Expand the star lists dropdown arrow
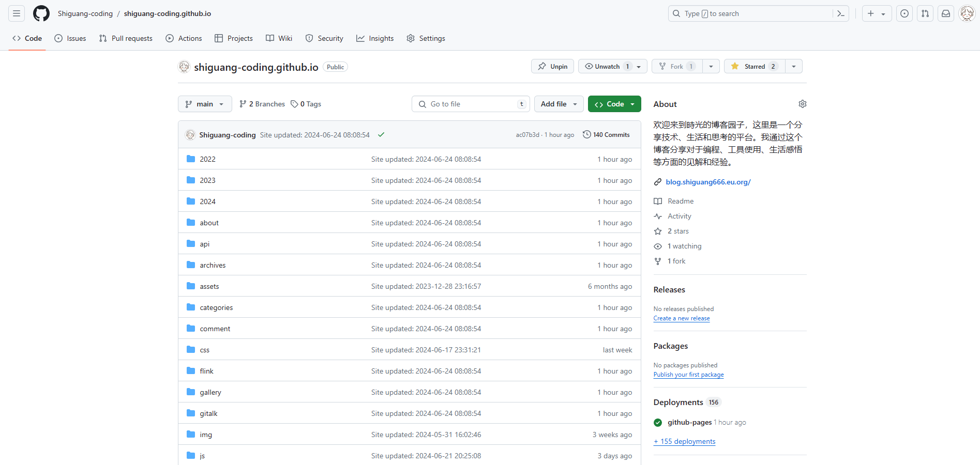 tap(794, 66)
